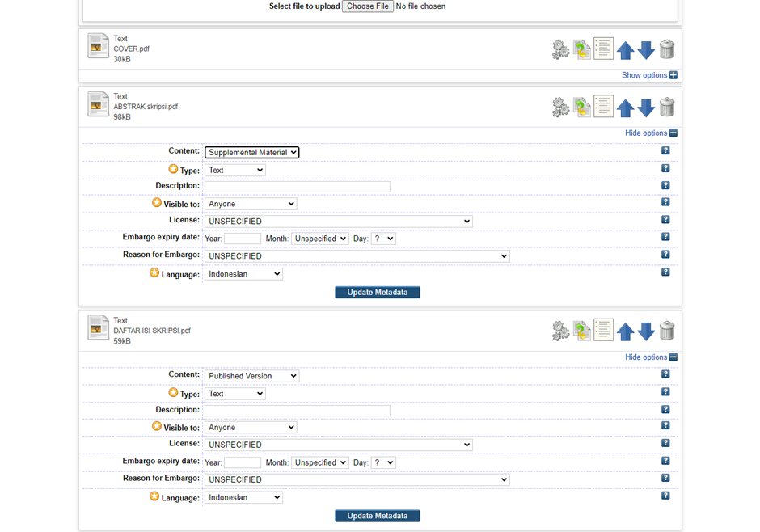760x532 pixels.
Task: Open metadata list icon for DAFTAR ISI SKRIPSI.pdf
Action: pyautogui.click(x=603, y=330)
